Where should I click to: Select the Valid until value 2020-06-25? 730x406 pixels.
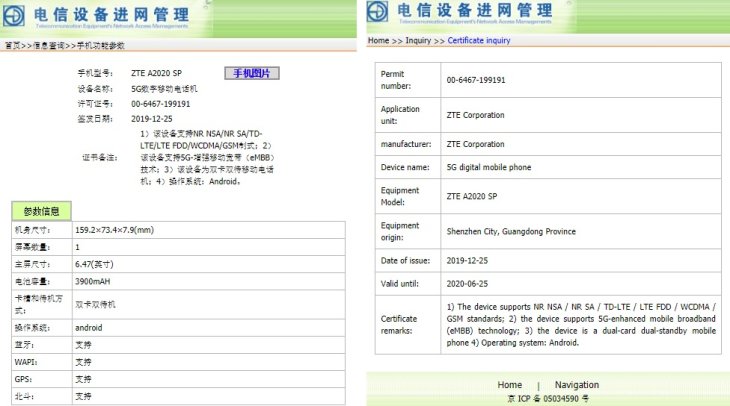coord(467,284)
